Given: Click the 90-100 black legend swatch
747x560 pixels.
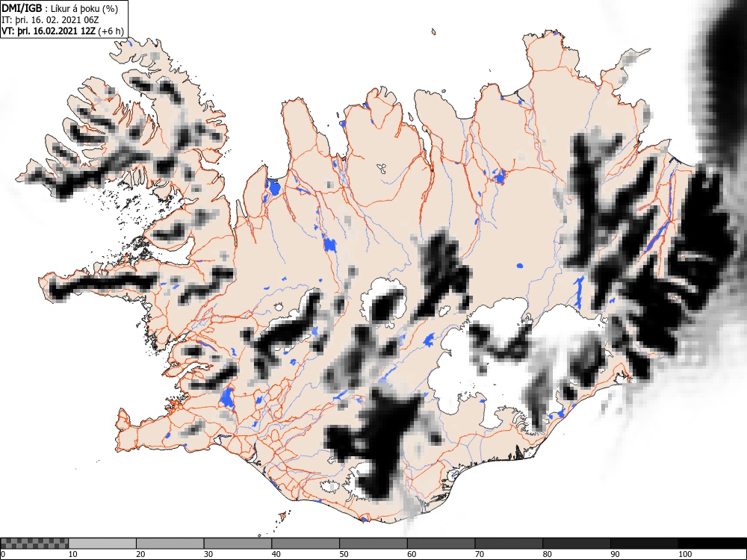Looking at the screenshot, I should tap(644, 544).
